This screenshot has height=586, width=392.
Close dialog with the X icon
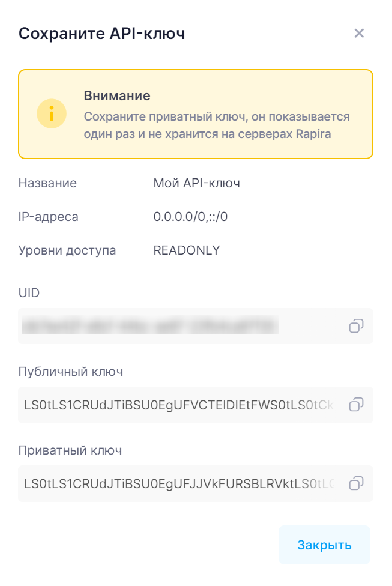coord(359,33)
